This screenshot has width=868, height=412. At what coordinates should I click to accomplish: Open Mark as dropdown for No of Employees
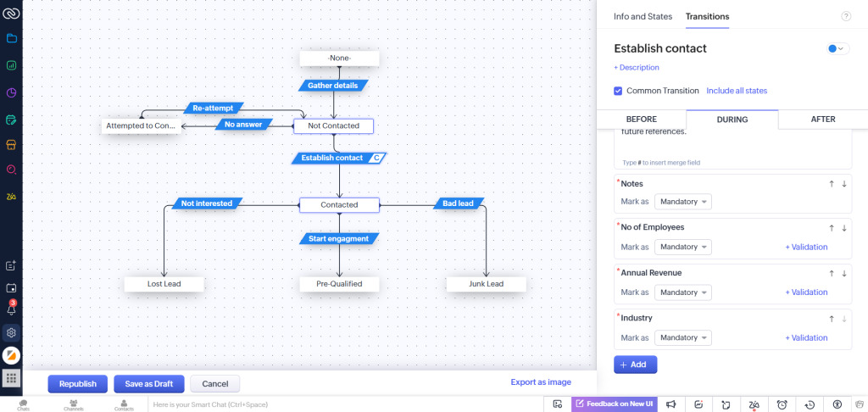coord(682,247)
